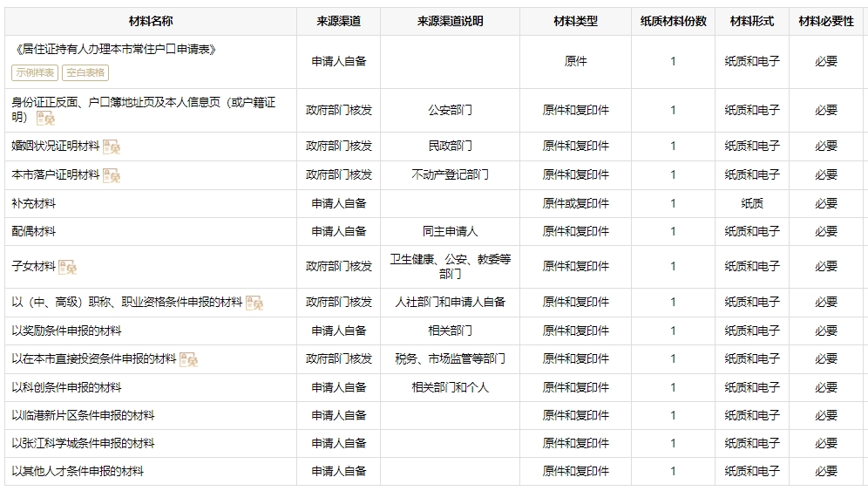Select 以在本市直接投资条件申报的材料 row name
The height and width of the screenshot is (491, 868).
(94, 358)
